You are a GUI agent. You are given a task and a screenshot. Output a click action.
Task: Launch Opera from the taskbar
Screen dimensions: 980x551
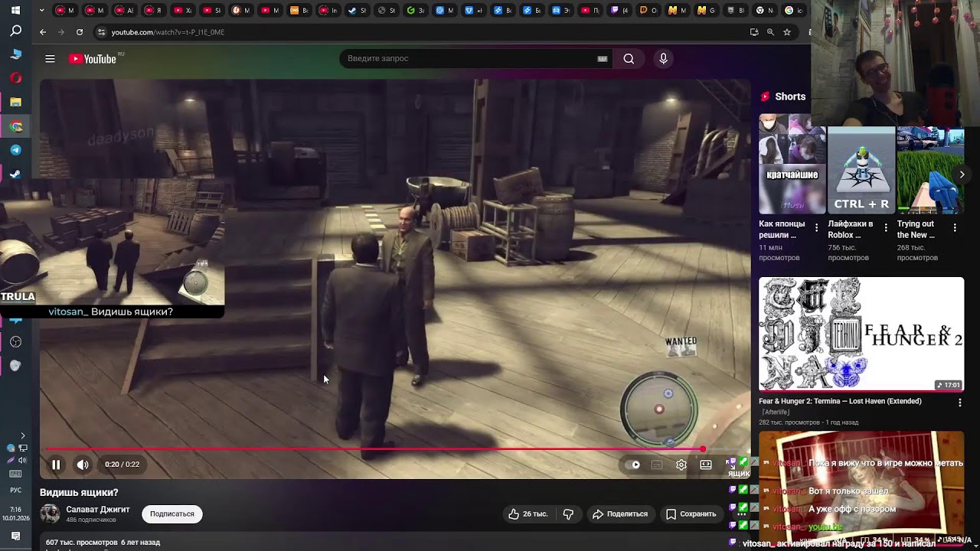click(15, 78)
